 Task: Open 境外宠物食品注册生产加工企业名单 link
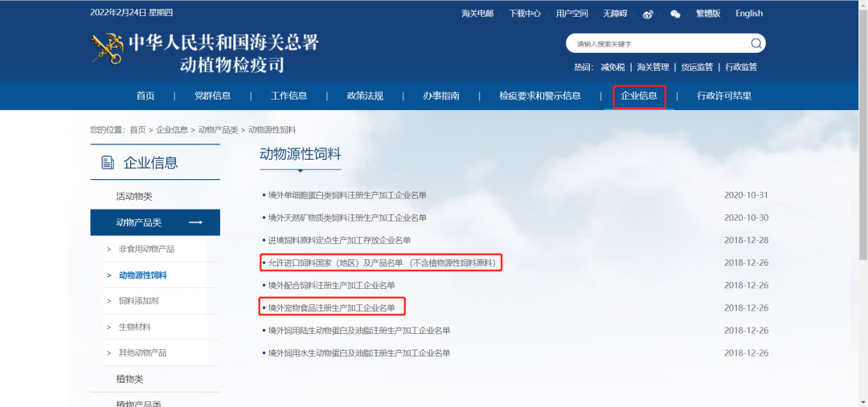331,308
